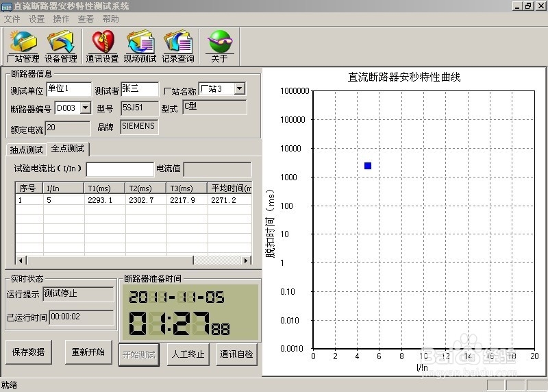Viewport: 548px width, 392px height.
Task: Click the 关于 green ball icon
Action: pos(219,47)
